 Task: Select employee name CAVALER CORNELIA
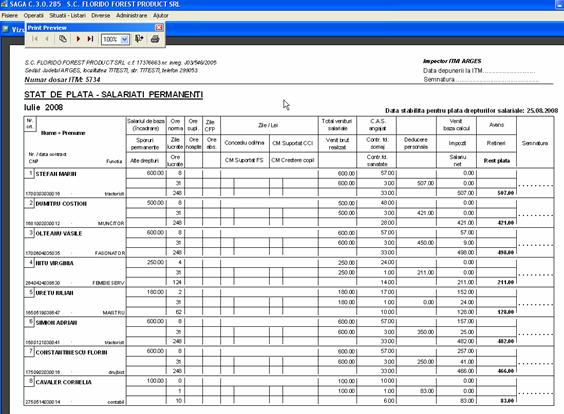tap(64, 382)
